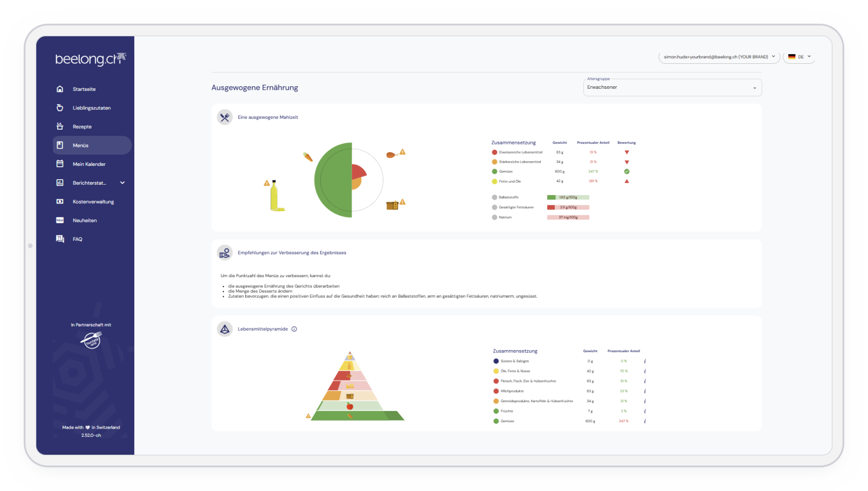Image resolution: width=868 pixels, height=491 pixels.
Task: Click the beelong.ch logo
Action: (x=90, y=59)
